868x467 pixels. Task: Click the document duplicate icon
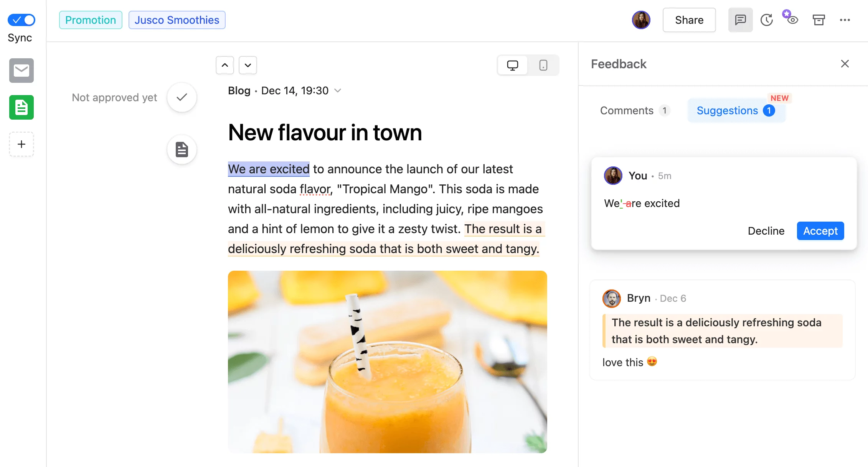(182, 150)
